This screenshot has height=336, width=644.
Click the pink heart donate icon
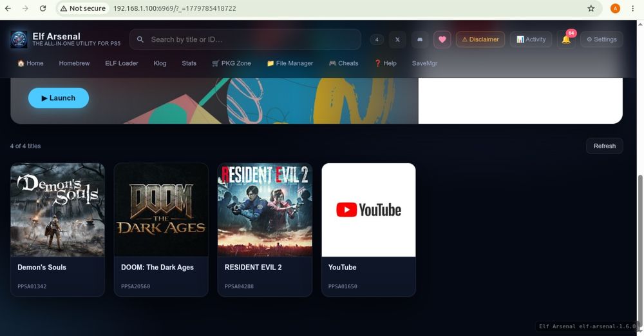[442, 39]
